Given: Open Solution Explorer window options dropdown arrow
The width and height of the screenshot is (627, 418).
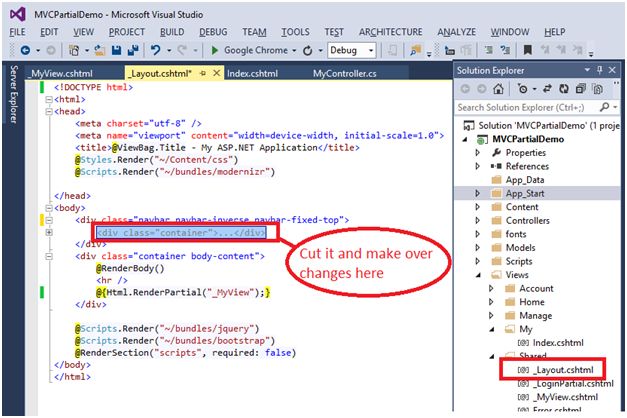Looking at the screenshot, I should pyautogui.click(x=587, y=70).
